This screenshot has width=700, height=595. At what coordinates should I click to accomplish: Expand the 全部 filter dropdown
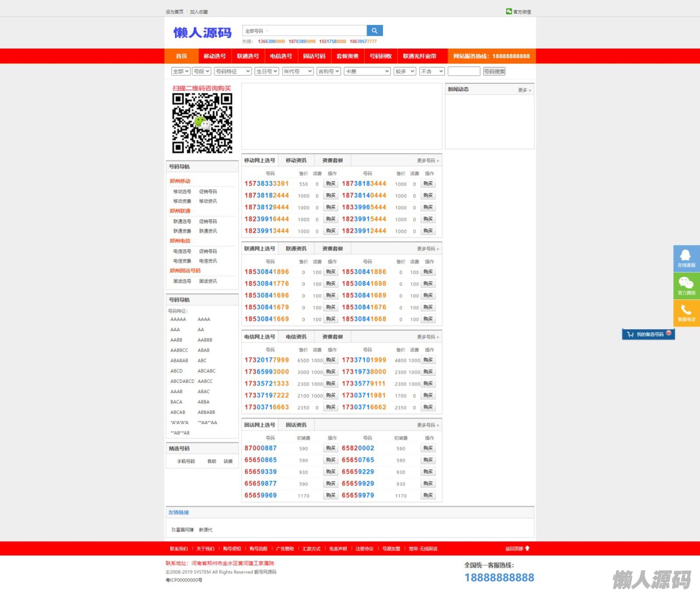coord(181,71)
